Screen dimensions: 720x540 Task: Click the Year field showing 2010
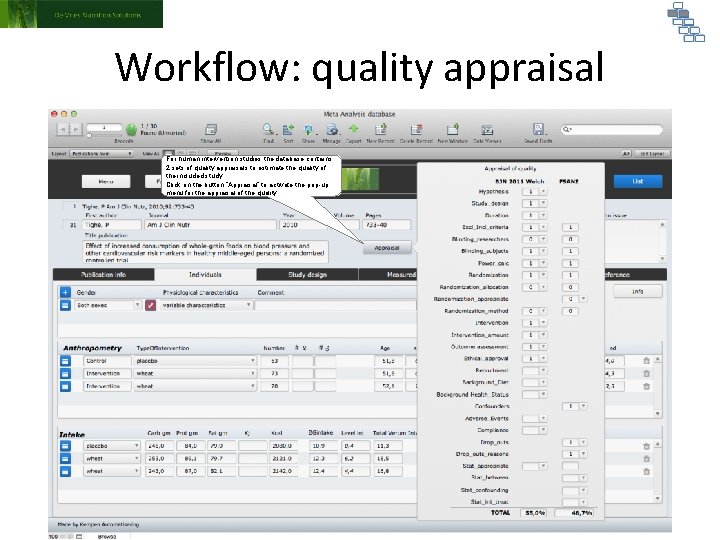[304, 225]
